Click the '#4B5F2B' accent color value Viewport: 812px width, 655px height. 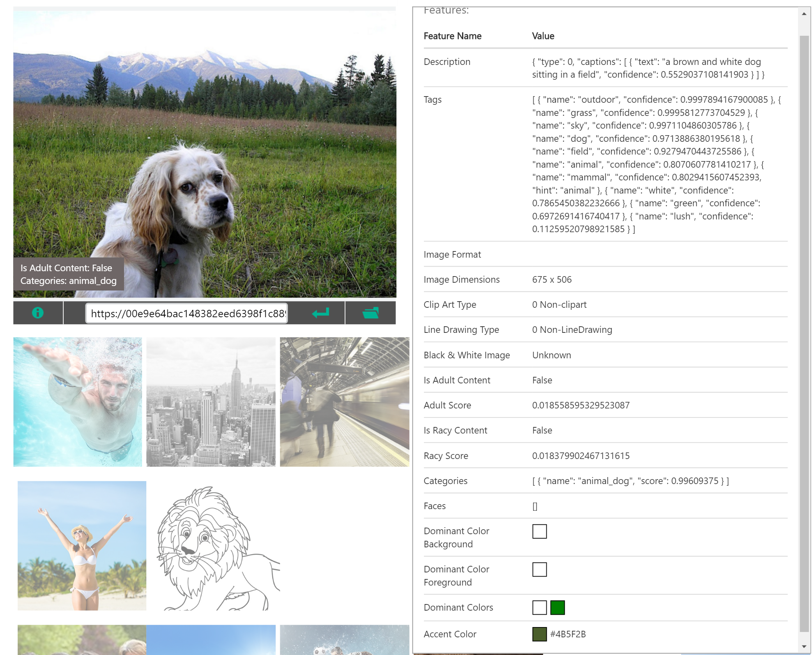568,634
